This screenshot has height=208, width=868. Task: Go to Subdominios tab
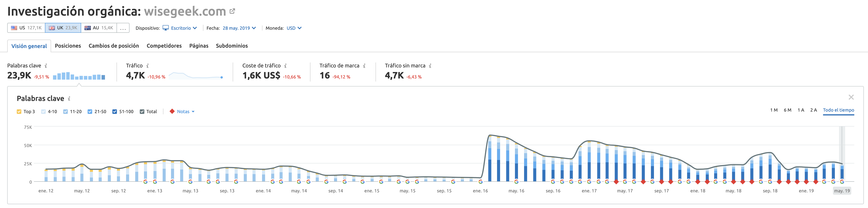(x=232, y=46)
